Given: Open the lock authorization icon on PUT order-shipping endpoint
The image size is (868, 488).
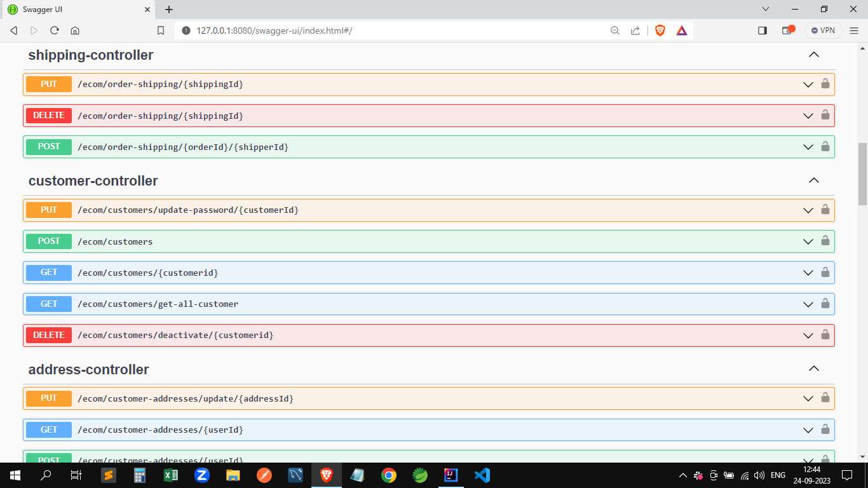Looking at the screenshot, I should point(825,84).
